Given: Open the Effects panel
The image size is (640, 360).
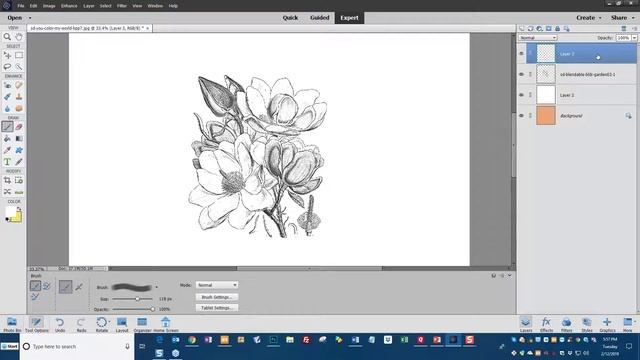Looking at the screenshot, I should click(546, 324).
